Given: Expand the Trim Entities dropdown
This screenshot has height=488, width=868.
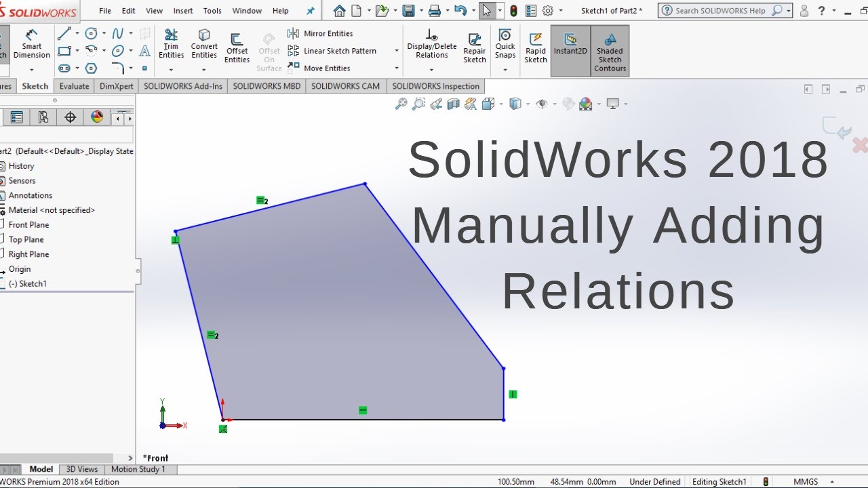Looking at the screenshot, I should (x=171, y=69).
